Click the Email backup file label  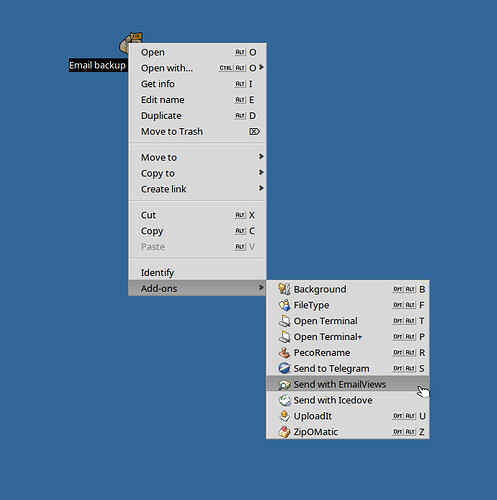[x=98, y=65]
